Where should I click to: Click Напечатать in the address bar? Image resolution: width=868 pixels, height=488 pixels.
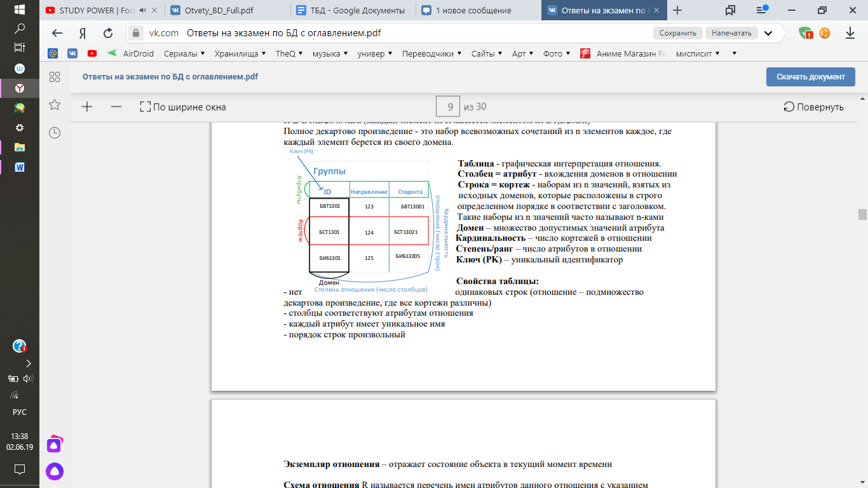pyautogui.click(x=731, y=33)
